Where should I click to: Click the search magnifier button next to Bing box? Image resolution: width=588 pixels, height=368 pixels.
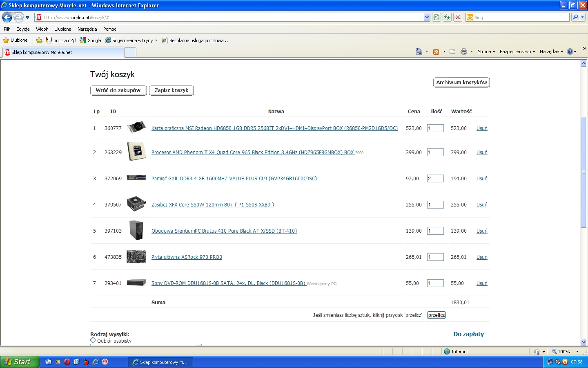tap(575, 17)
